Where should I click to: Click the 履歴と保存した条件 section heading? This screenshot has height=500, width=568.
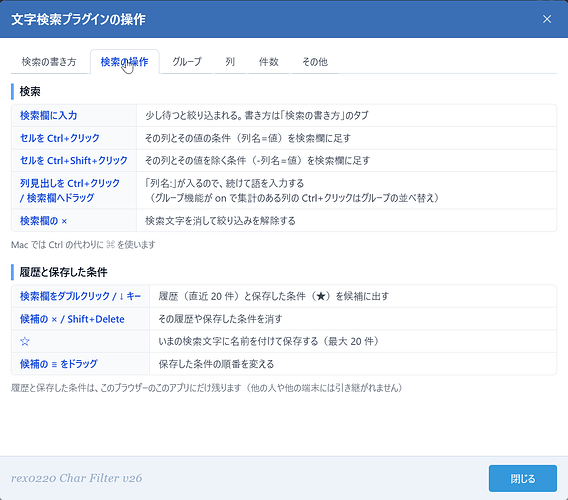click(x=63, y=272)
